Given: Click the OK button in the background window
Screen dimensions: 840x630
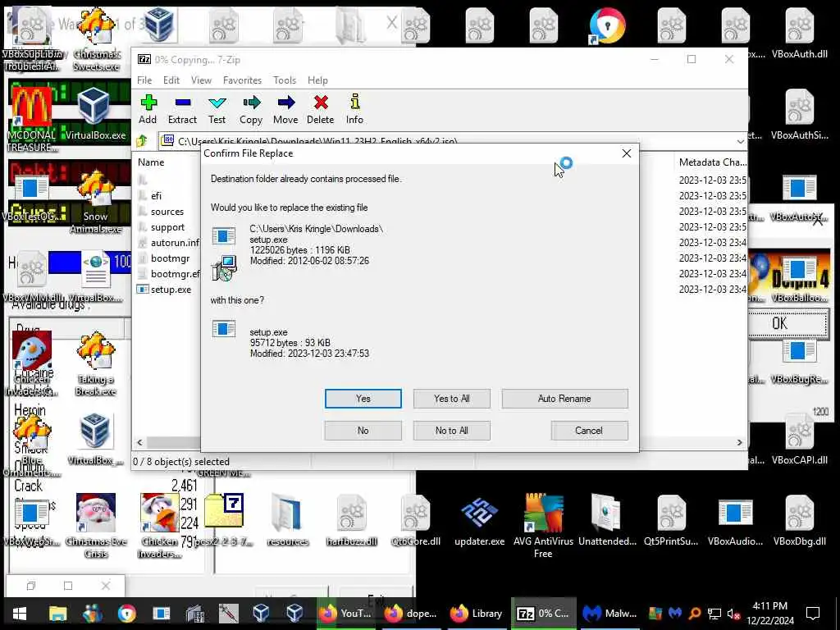Looking at the screenshot, I should coord(780,323).
